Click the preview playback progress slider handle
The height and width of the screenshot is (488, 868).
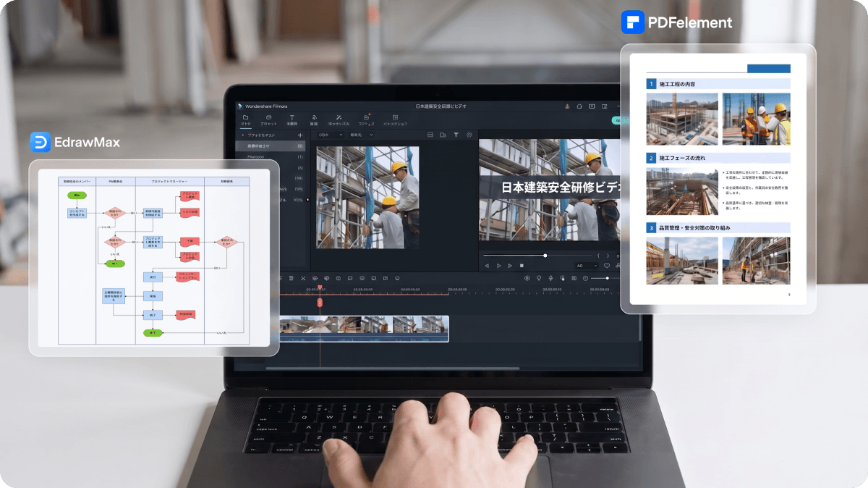(545, 256)
